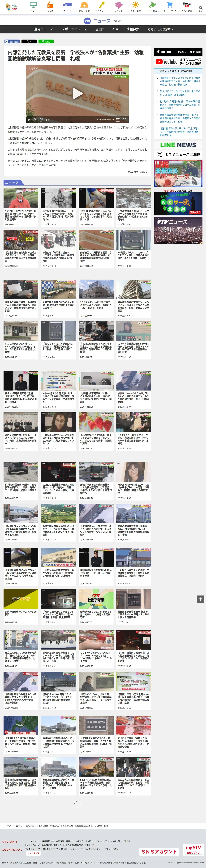Open the ラジオ (Radio) icon

click(50, 7)
